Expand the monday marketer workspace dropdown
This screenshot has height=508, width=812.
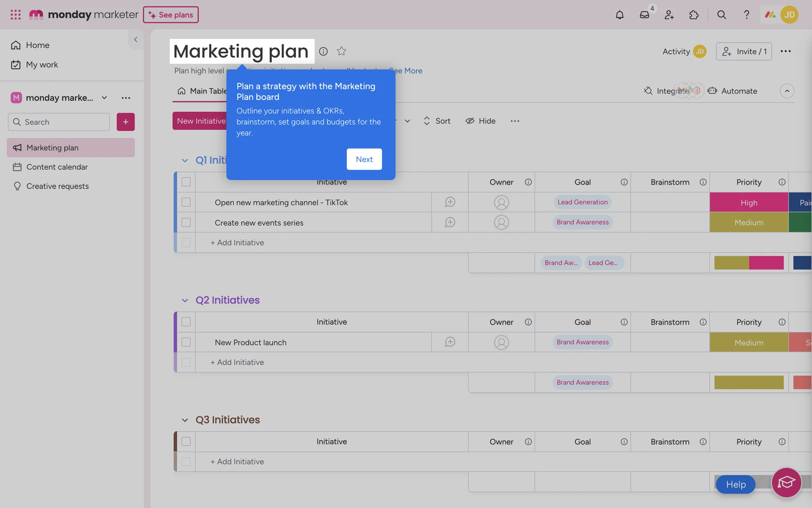(104, 98)
